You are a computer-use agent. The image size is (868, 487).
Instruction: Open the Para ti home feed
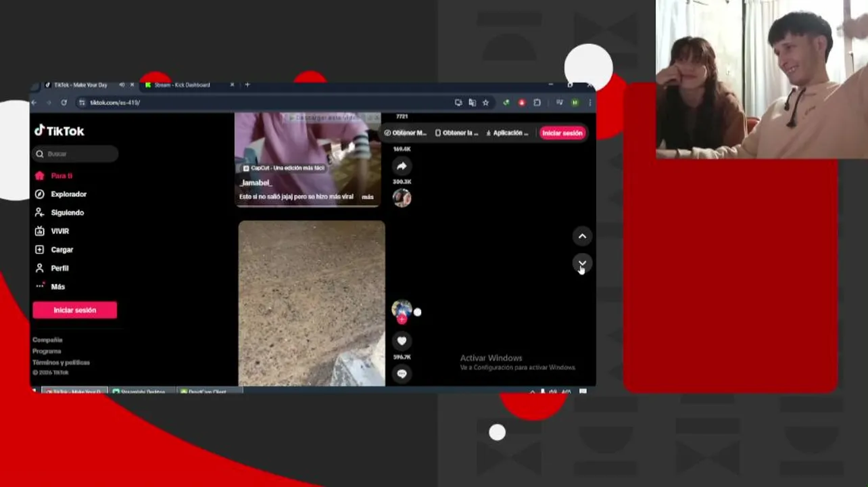(55, 176)
